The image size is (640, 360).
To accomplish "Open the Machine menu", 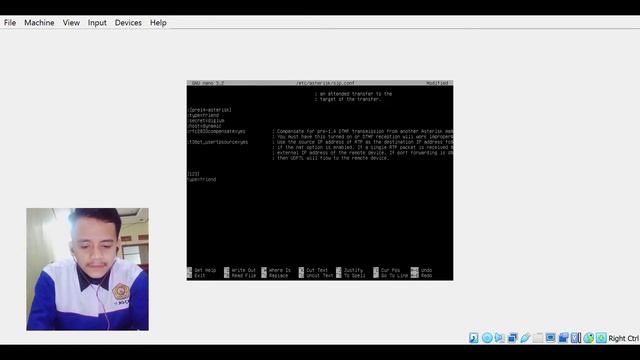I will pyautogui.click(x=39, y=23).
